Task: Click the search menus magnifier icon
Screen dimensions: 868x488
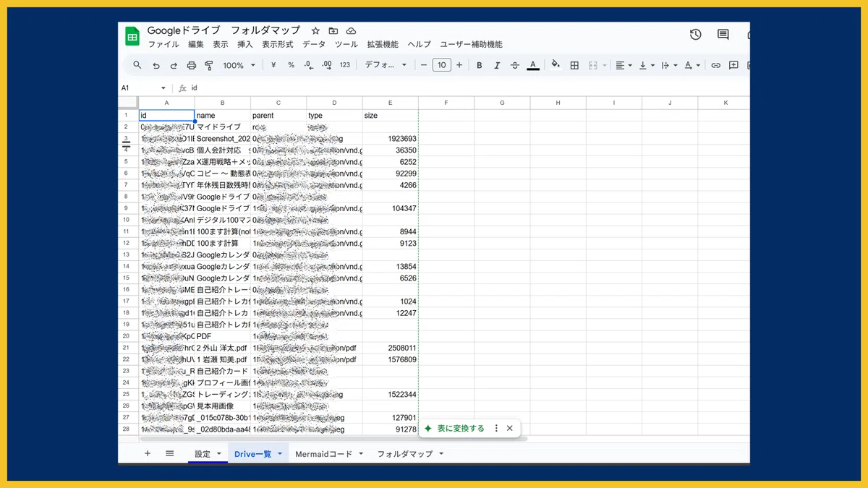Action: (x=137, y=65)
